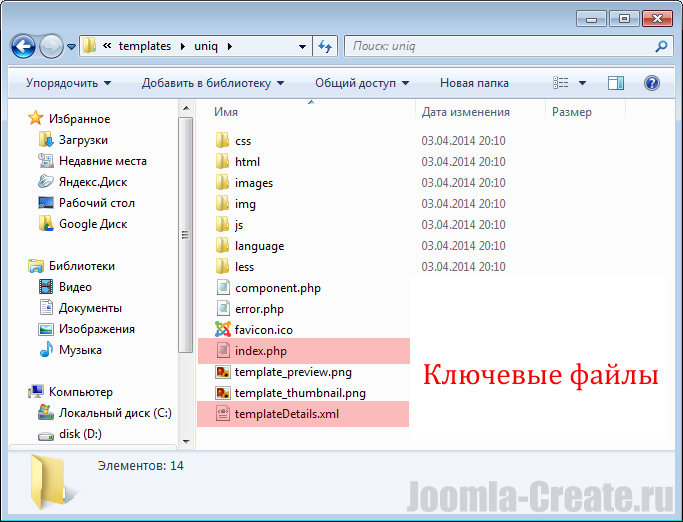Click the Поиск: uniq search field

point(500,46)
